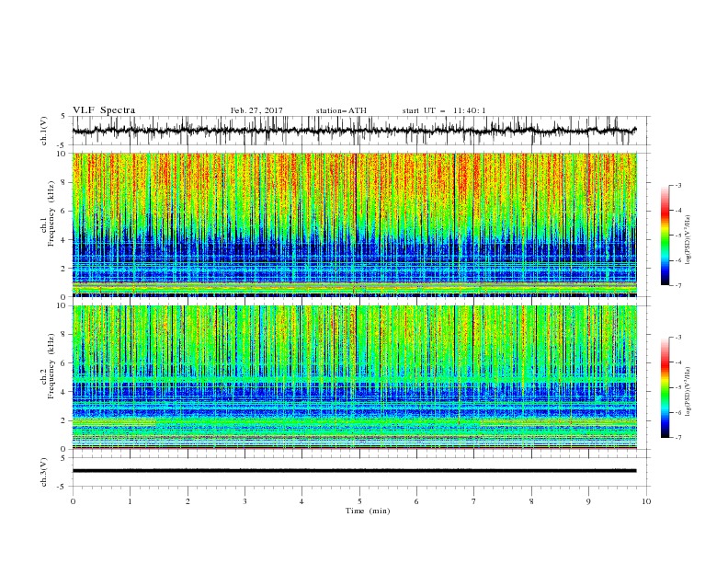
Task: Click time axis tick label "9"
Action: (588, 501)
